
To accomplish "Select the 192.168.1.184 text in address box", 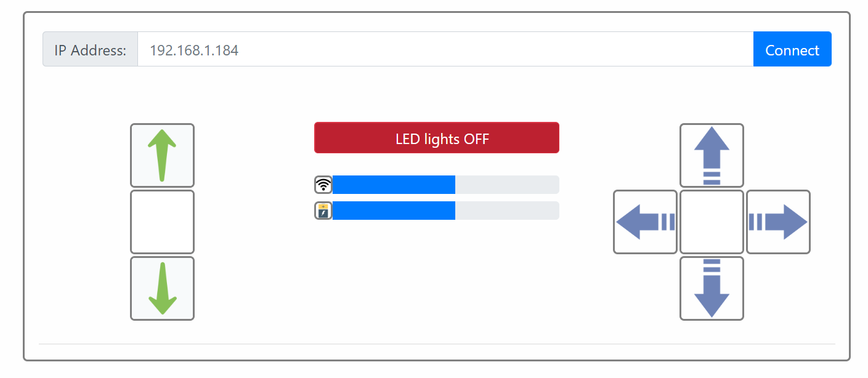I will 194,50.
